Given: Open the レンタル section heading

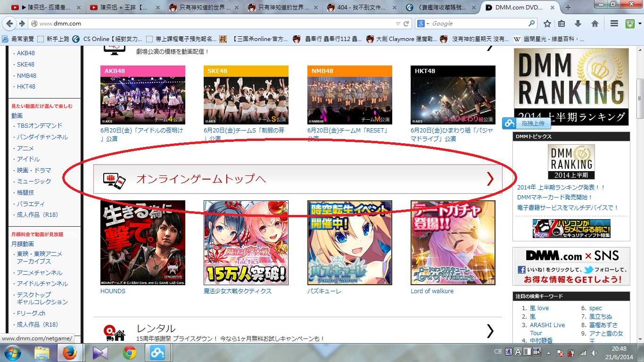Looking at the screenshot, I should pos(156,329).
